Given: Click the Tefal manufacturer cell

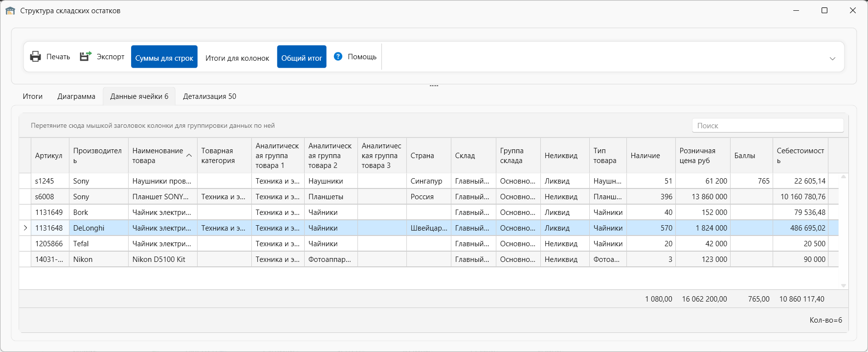Looking at the screenshot, I should (x=98, y=244).
